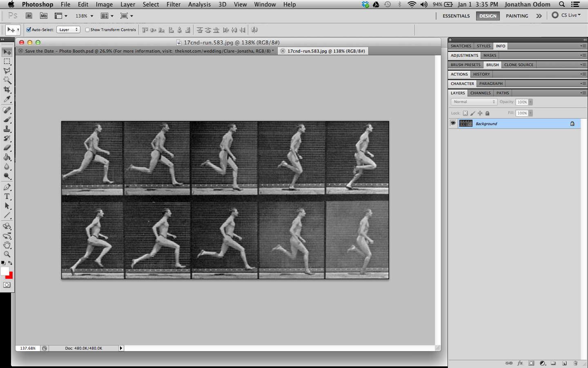
Task: Enable Show Transform Controls
Action: [x=87, y=29]
